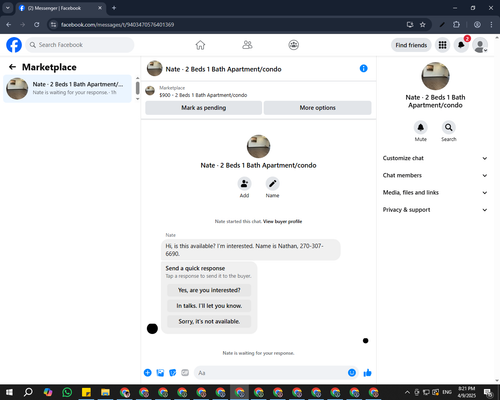Open the emoji picker

pyautogui.click(x=352, y=373)
